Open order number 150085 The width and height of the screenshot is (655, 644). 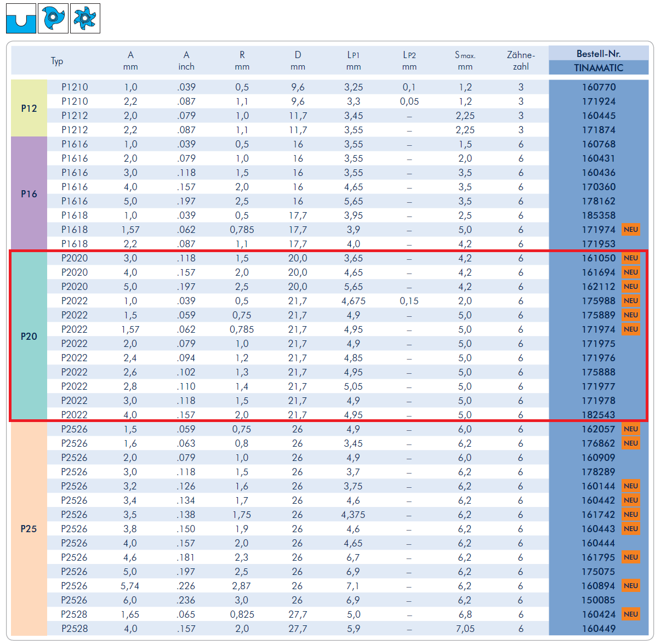pyautogui.click(x=598, y=600)
